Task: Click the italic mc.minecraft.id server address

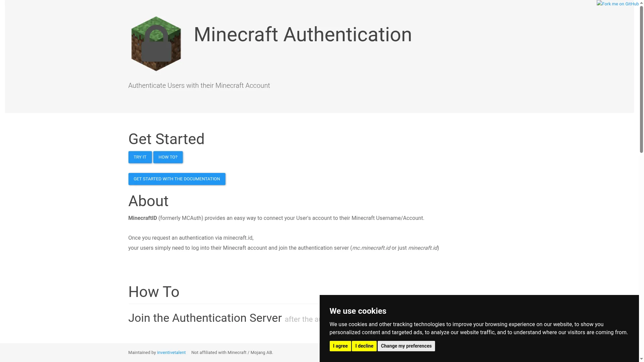Action: click(x=371, y=248)
